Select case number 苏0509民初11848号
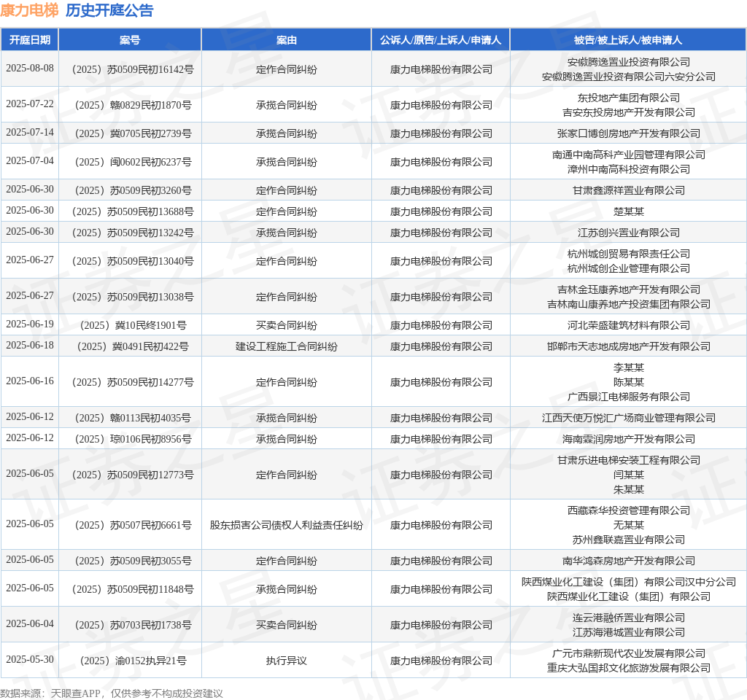This screenshot has height=700, width=747. tap(133, 589)
